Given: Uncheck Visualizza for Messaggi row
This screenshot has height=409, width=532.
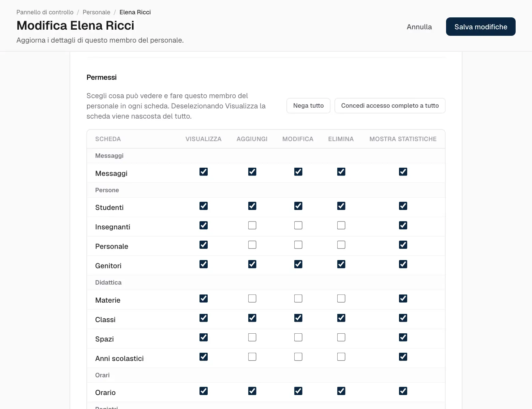Looking at the screenshot, I should (204, 172).
